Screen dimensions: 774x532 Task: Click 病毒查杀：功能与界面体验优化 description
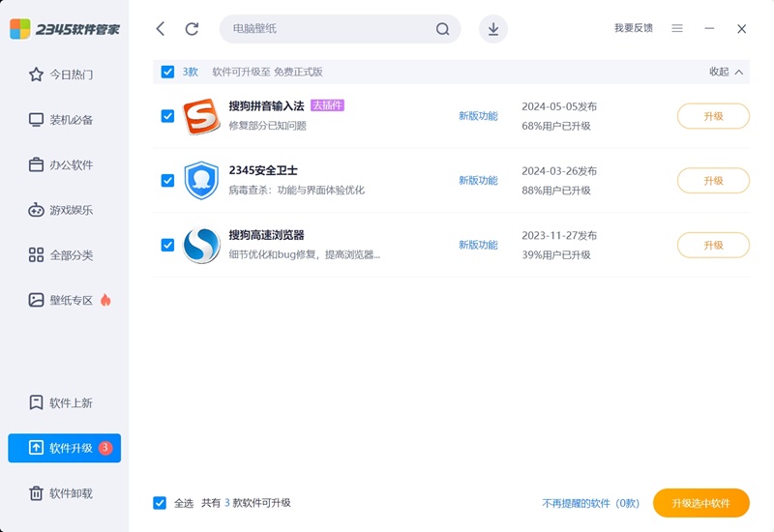297,190
